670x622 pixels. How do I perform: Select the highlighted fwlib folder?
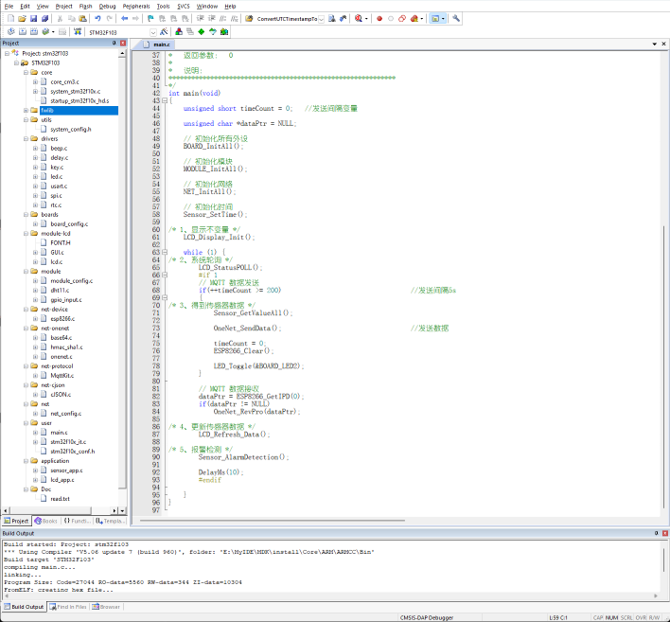pos(79,110)
